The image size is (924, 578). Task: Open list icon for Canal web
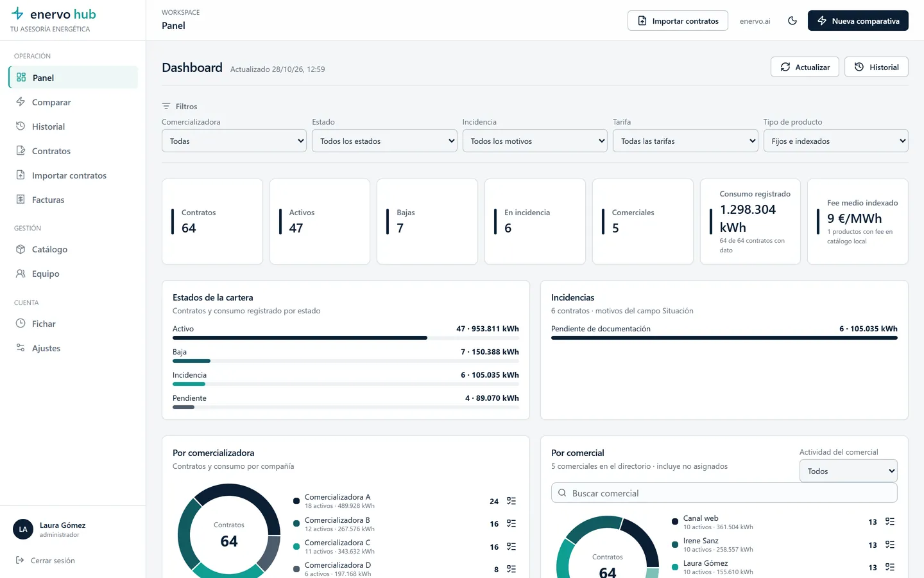pyautogui.click(x=890, y=521)
